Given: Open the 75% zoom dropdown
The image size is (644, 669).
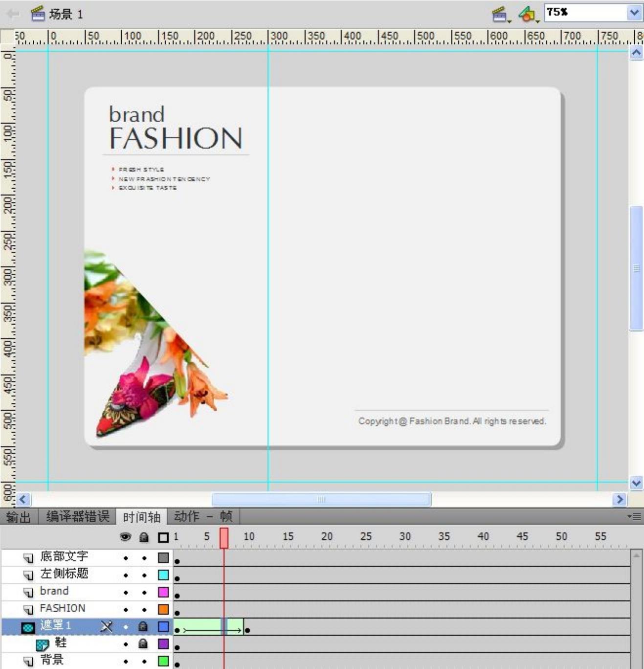Looking at the screenshot, I should [x=634, y=13].
